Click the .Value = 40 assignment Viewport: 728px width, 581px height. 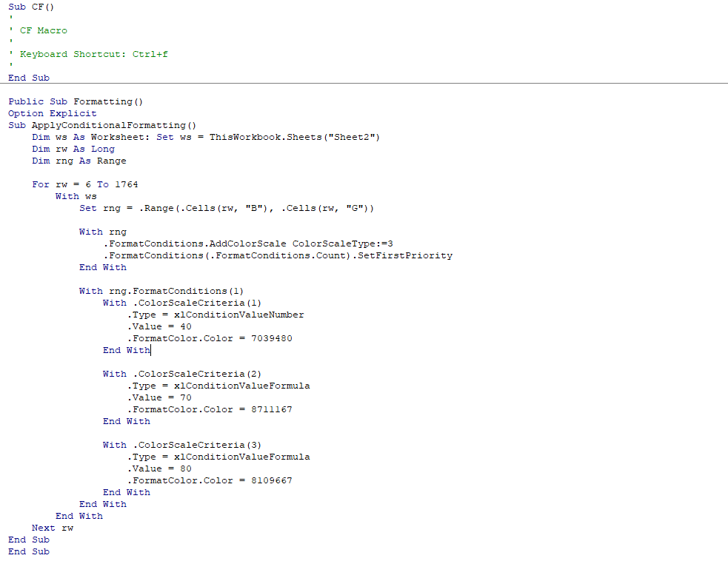[x=159, y=326]
